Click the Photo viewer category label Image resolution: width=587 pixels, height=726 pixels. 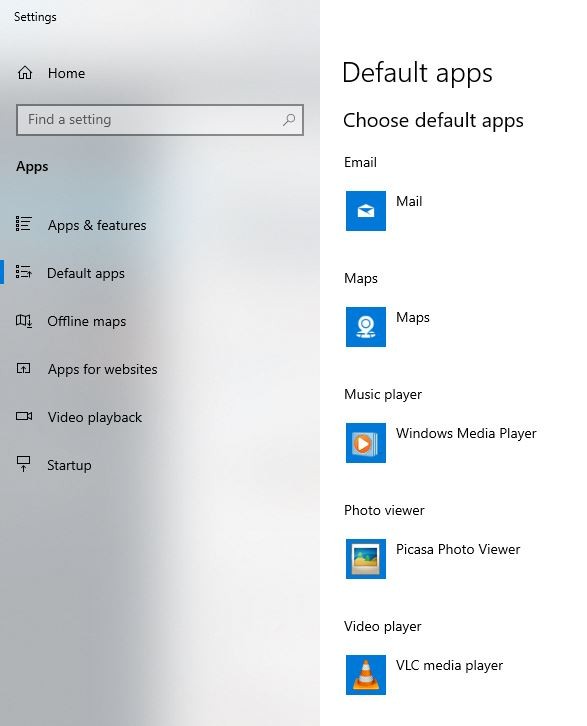point(384,510)
